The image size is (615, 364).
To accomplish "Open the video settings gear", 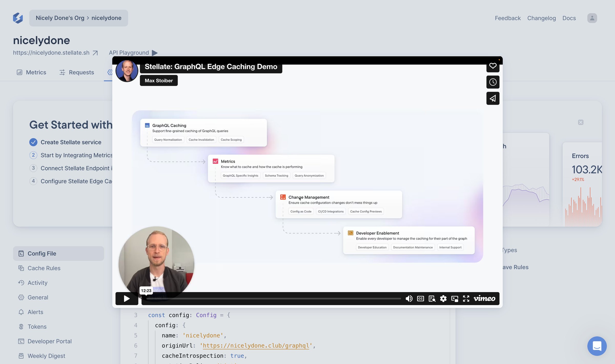I will tap(443, 298).
